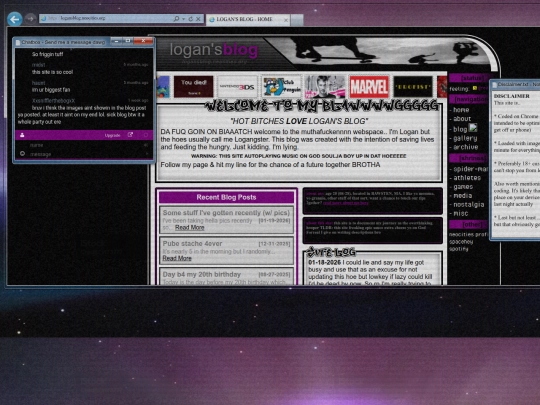Open the chatbox profile person icon
The width and height of the screenshot is (540, 405).
coord(22,135)
